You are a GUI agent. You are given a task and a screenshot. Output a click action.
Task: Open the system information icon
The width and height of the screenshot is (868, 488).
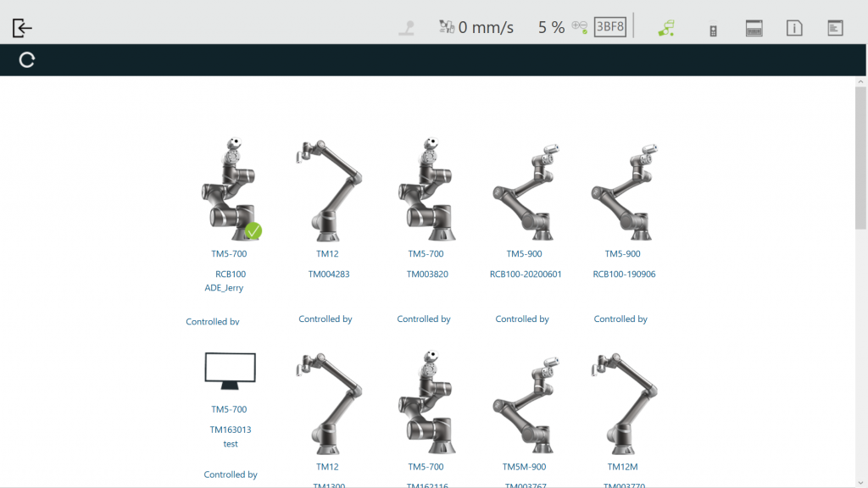click(794, 28)
